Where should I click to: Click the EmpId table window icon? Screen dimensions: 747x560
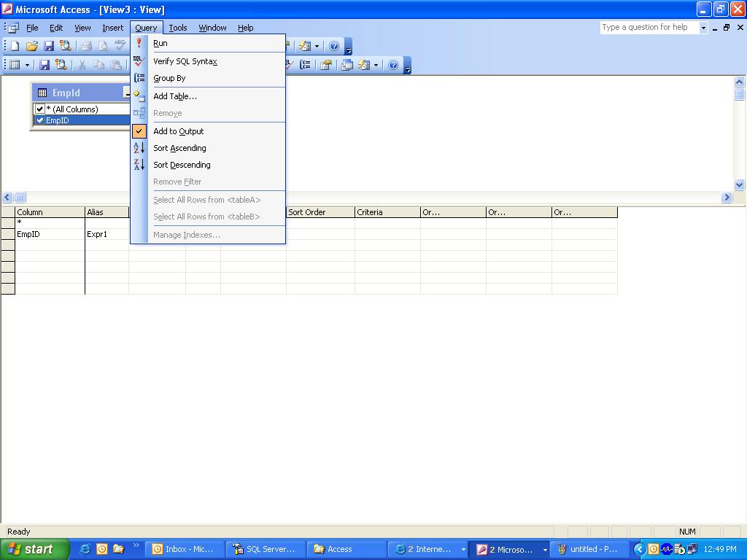(x=42, y=93)
